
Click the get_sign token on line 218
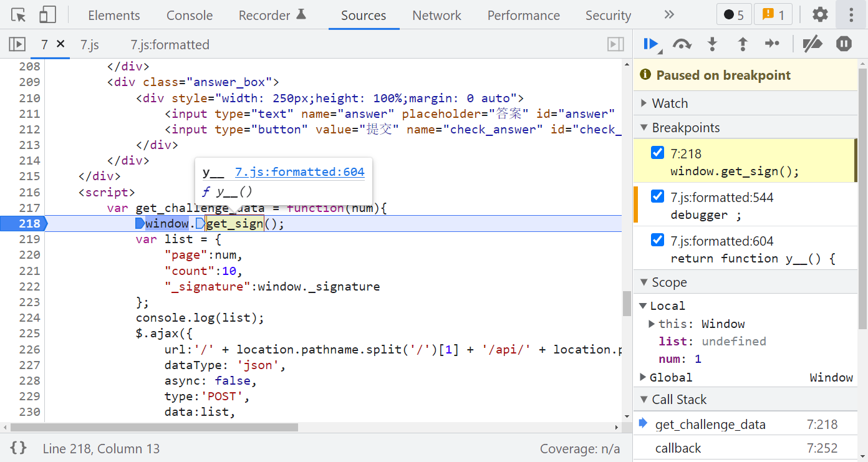(x=234, y=224)
